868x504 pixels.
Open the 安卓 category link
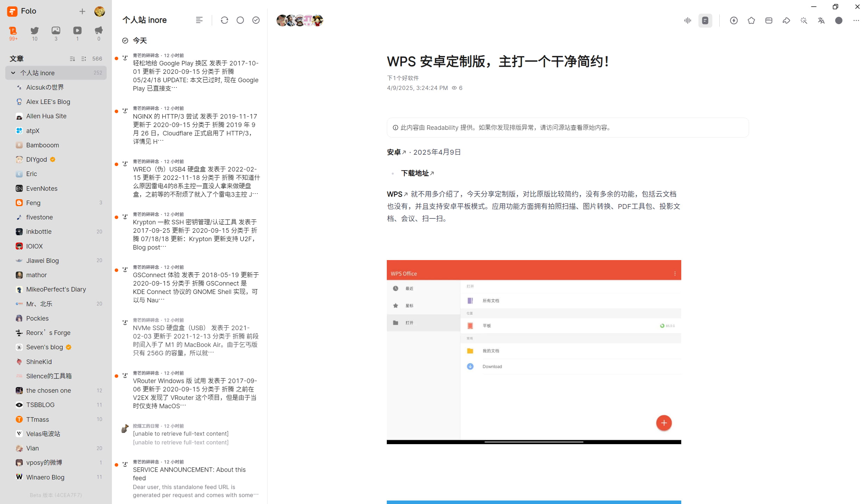(x=397, y=152)
